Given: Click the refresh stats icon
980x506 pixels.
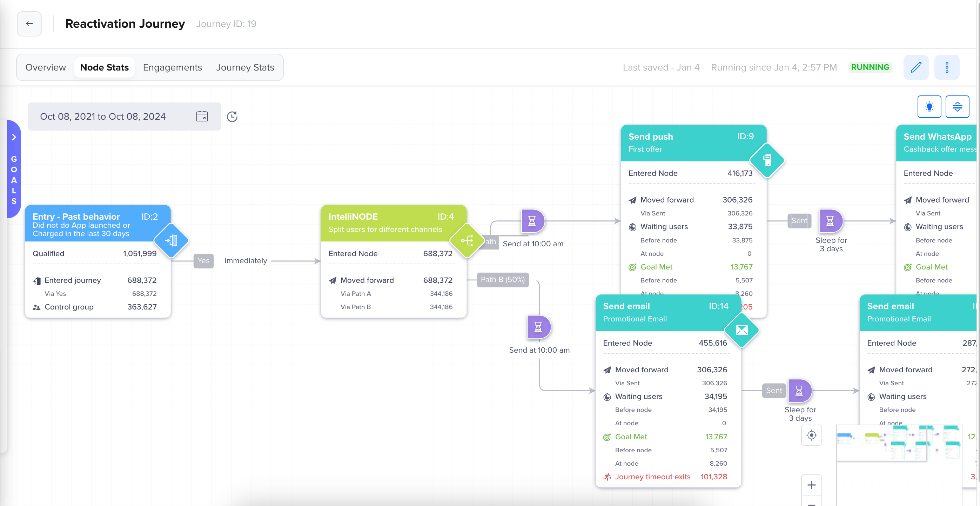Looking at the screenshot, I should point(232,116).
